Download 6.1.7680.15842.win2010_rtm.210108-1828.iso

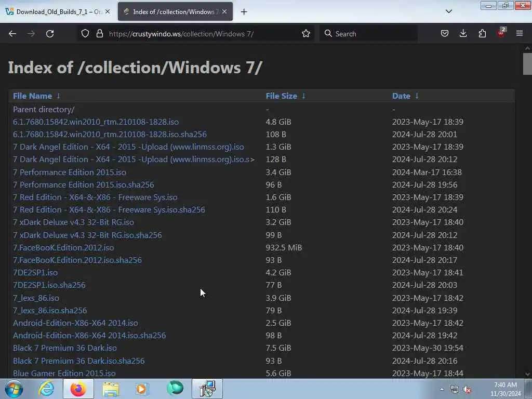coord(96,122)
